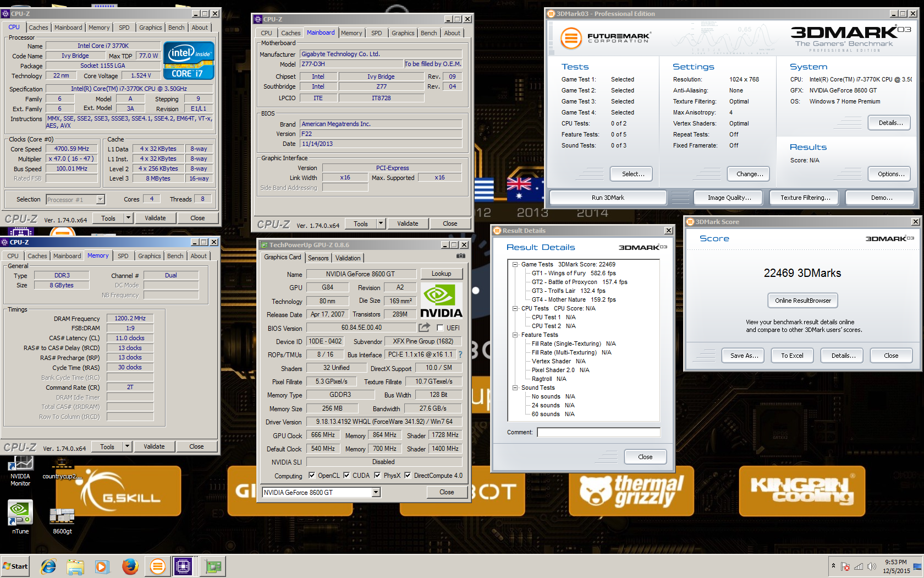This screenshot has width=924, height=578.
Task: Click Change... button under Settings
Action: click(x=748, y=174)
